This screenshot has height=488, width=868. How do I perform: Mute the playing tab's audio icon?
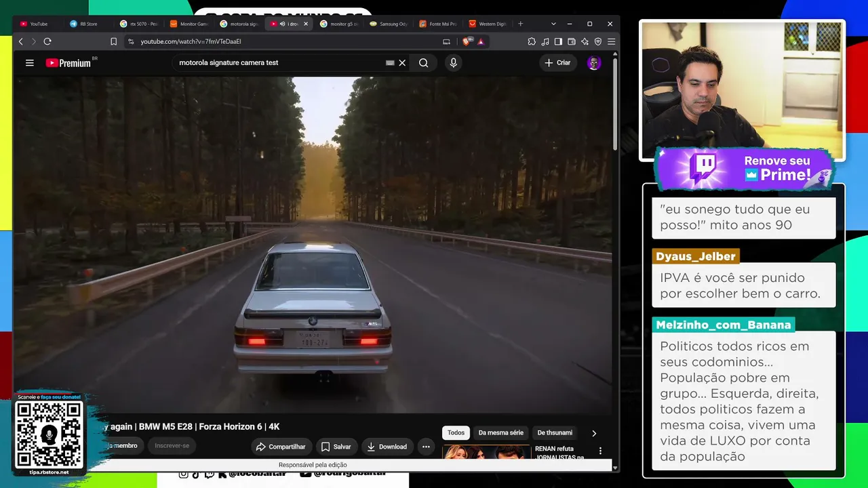282,24
